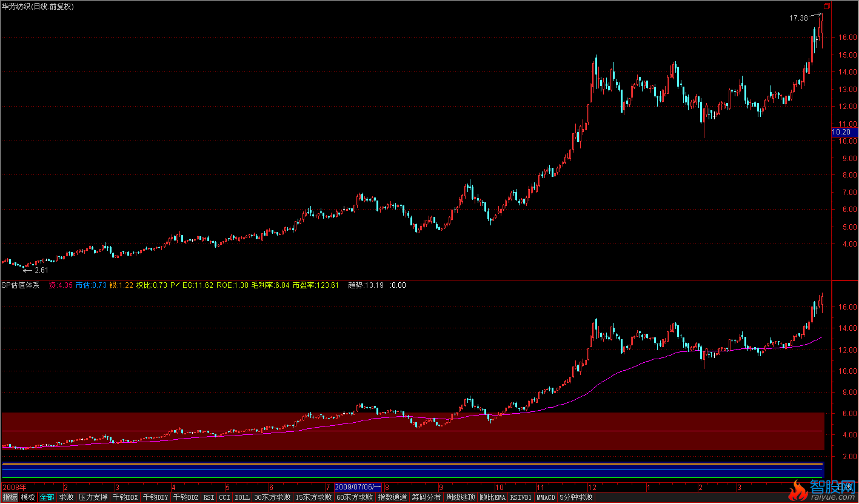Switch to 千钧DDY indicator
Viewport: 859px width, 504px height.
pyautogui.click(x=155, y=497)
